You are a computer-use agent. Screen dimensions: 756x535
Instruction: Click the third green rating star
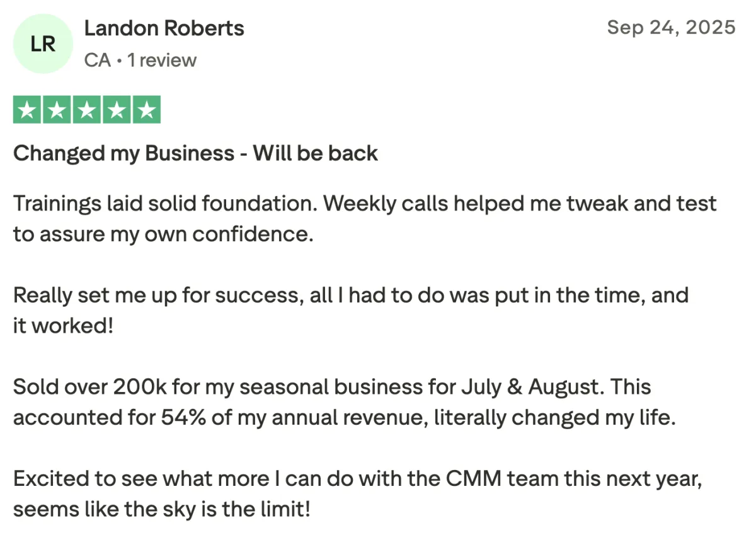point(87,110)
